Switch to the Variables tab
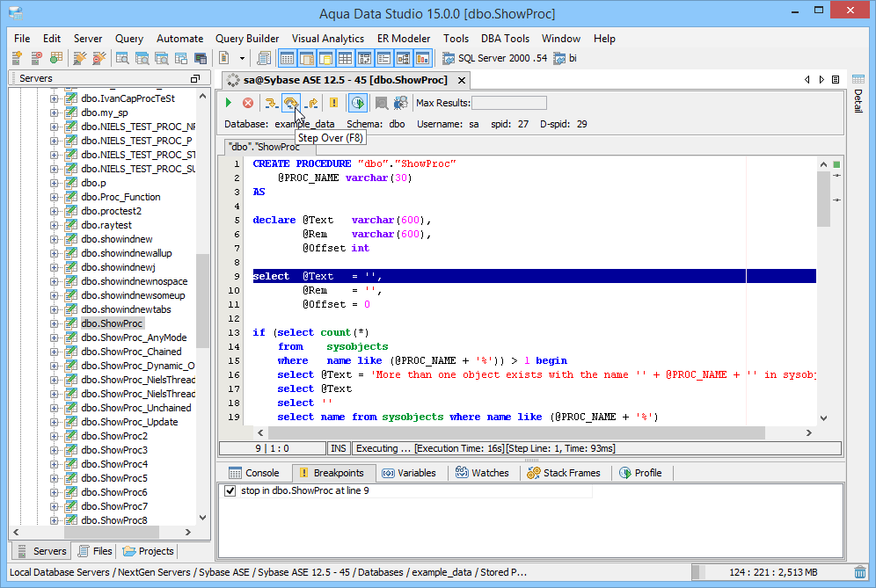The width and height of the screenshot is (876, 588). (x=409, y=473)
